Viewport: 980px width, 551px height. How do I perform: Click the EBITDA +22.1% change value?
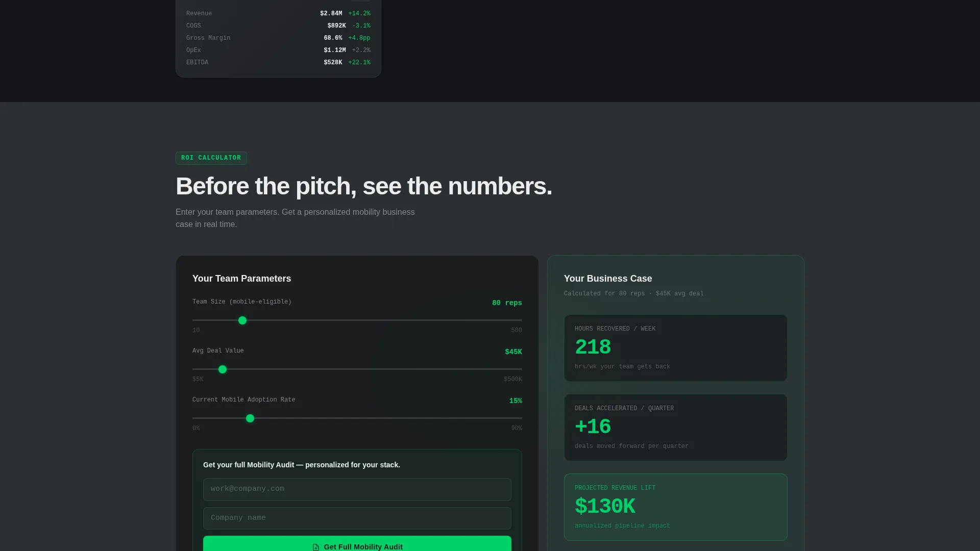[x=359, y=63]
